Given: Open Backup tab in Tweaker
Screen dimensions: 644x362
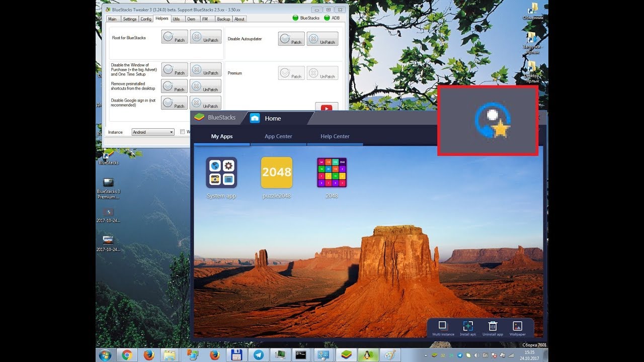Looking at the screenshot, I should coord(223,19).
